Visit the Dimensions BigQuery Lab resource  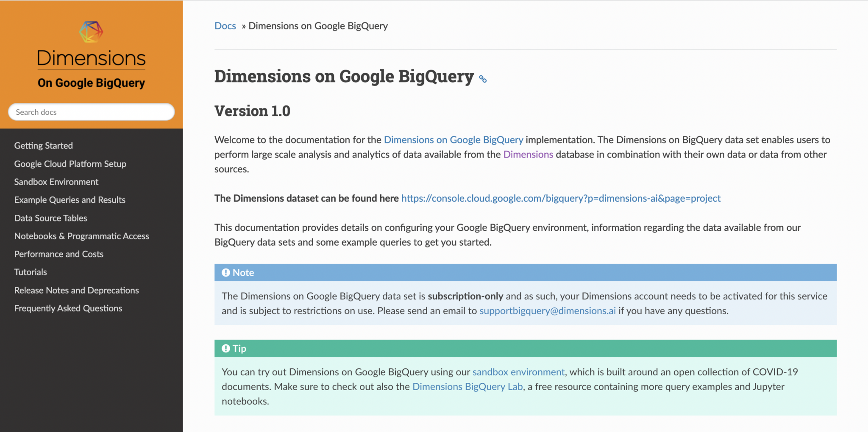click(x=467, y=386)
